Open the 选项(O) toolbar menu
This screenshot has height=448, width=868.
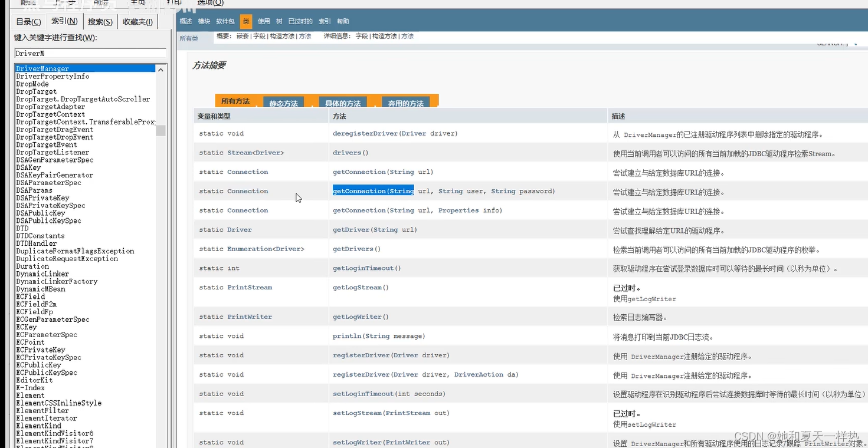[210, 3]
